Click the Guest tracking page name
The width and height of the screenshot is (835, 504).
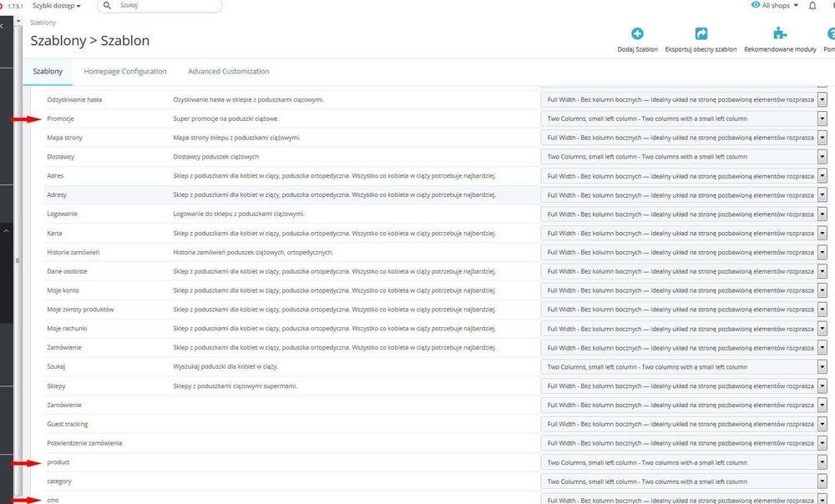point(68,424)
